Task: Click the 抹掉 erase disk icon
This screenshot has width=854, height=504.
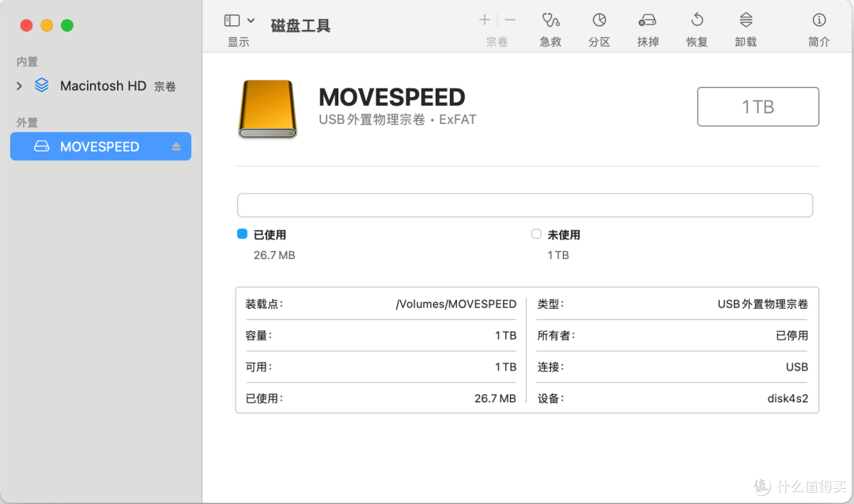Action: pyautogui.click(x=648, y=21)
